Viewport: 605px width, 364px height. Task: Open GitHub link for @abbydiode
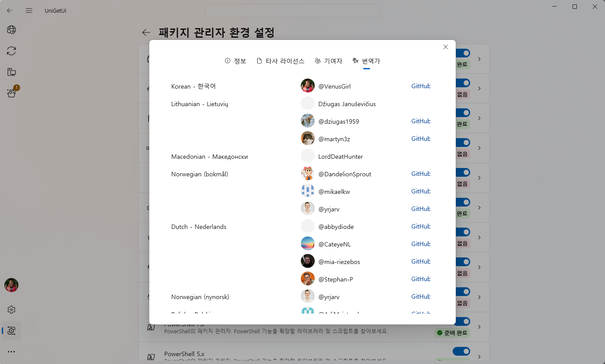tap(421, 226)
